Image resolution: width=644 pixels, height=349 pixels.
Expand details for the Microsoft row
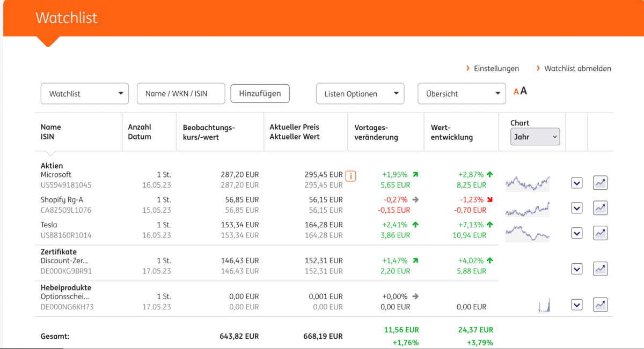(x=577, y=182)
